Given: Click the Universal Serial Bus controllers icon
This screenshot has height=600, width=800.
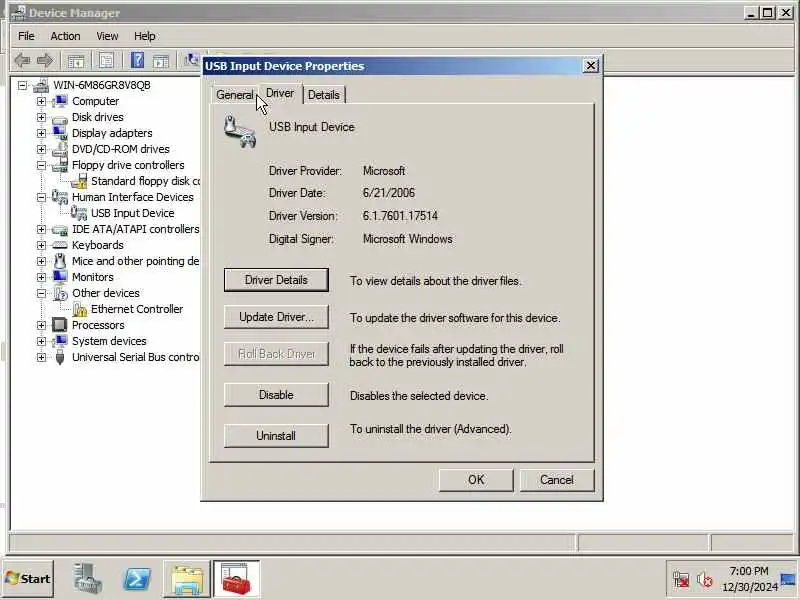Looking at the screenshot, I should point(60,357).
